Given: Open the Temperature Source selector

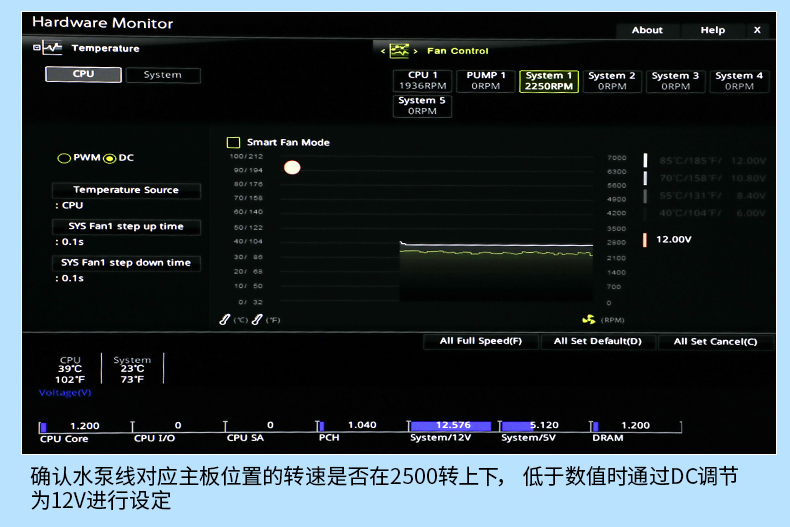Looking at the screenshot, I should (126, 190).
